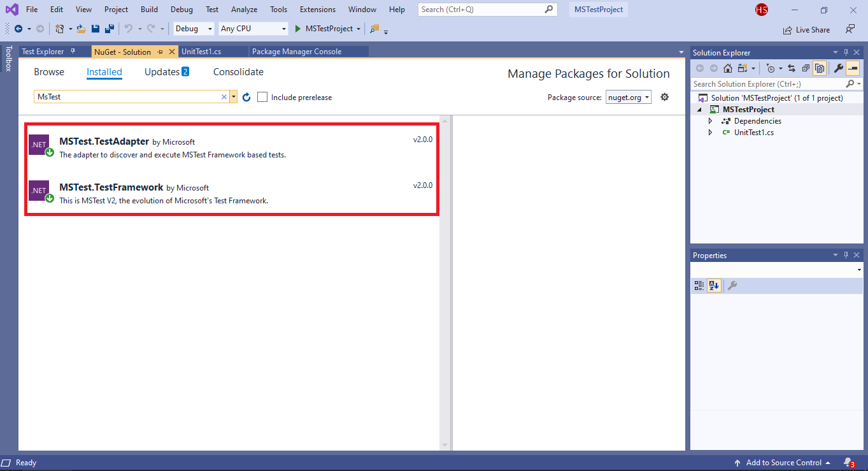
Task: Click the Live Share icon
Action: pos(788,30)
